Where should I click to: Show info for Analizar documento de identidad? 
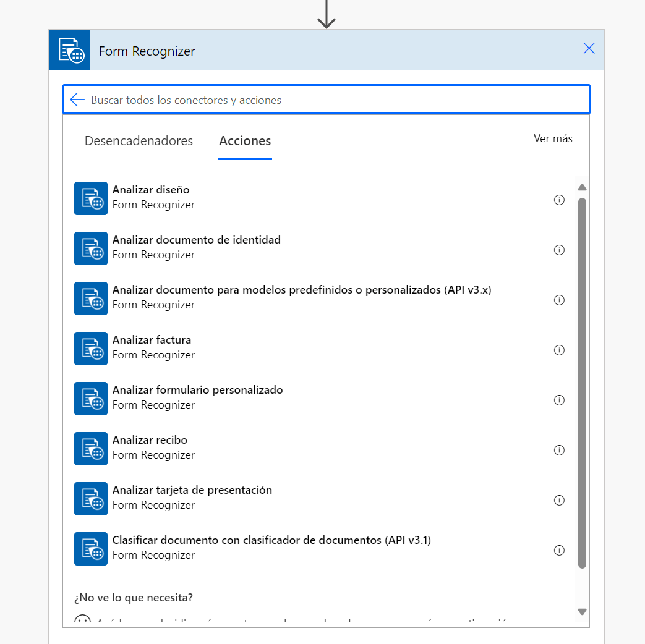click(559, 250)
